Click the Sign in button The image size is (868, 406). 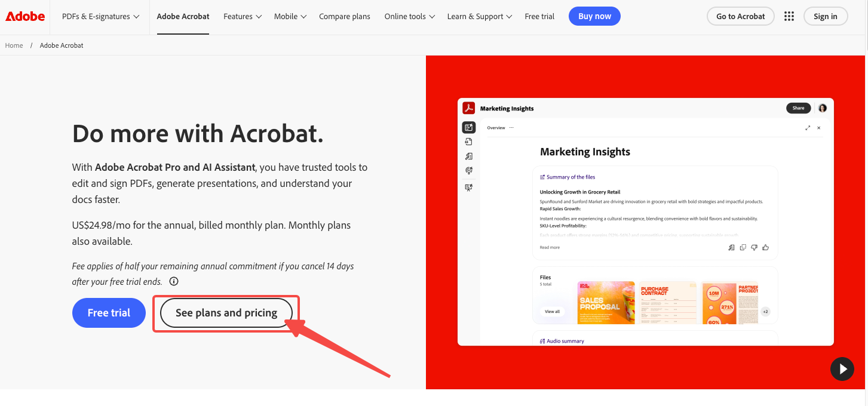826,16
